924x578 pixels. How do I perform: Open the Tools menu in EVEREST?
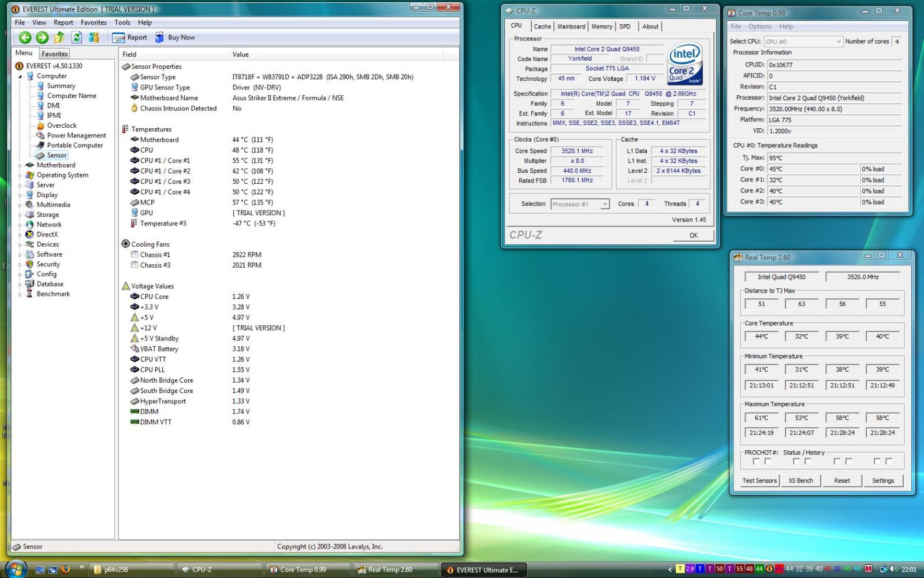click(x=122, y=23)
